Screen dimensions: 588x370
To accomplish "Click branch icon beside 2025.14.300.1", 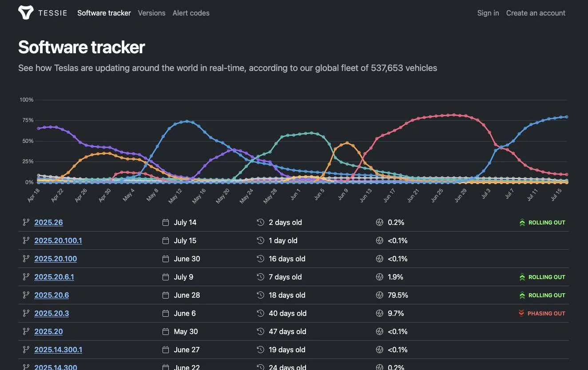I will (26, 350).
